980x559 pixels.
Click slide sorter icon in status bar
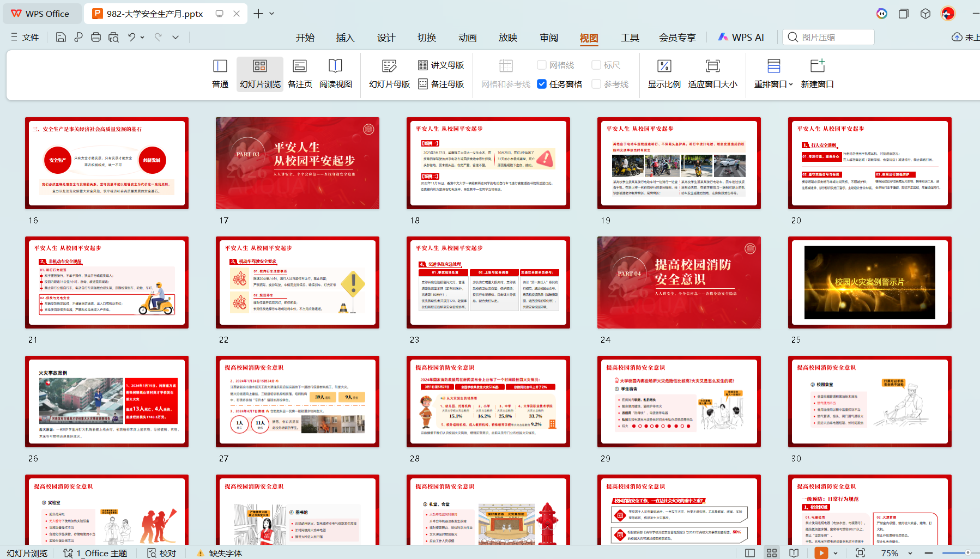(x=772, y=553)
